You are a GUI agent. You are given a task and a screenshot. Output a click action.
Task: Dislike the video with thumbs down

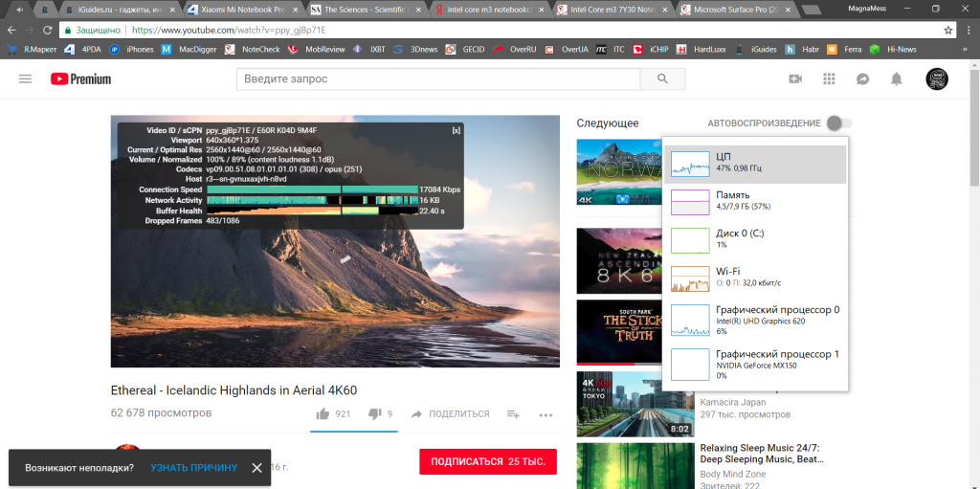[375, 414]
